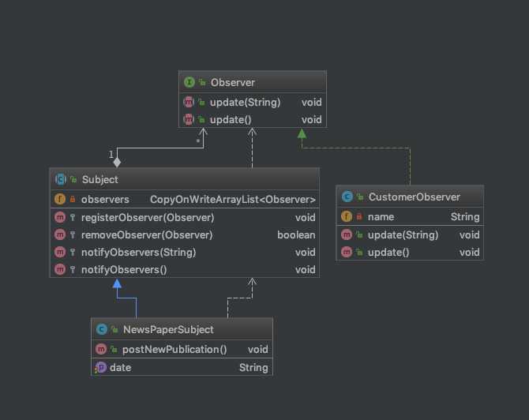Image resolution: width=529 pixels, height=420 pixels.
Task: Click the protected key icon beside notifyObservers()
Action: (x=73, y=269)
